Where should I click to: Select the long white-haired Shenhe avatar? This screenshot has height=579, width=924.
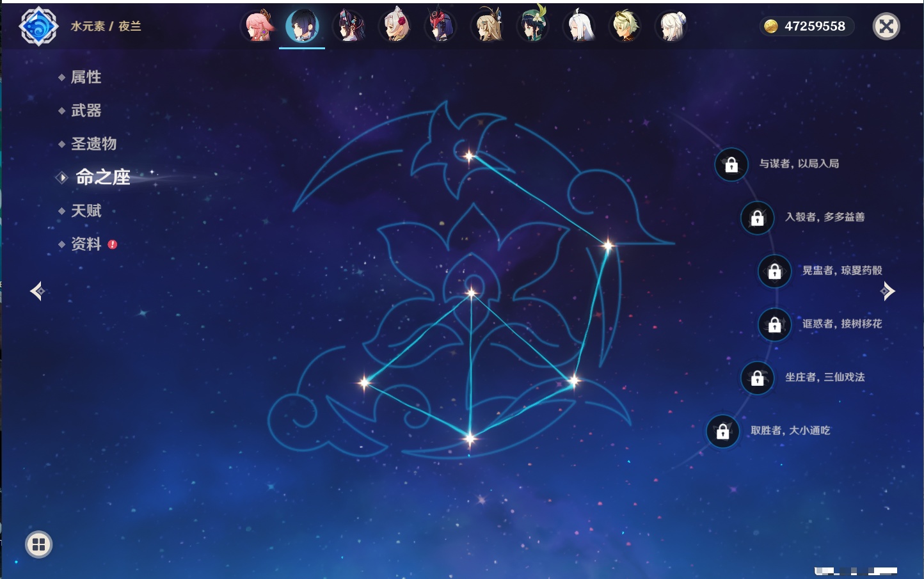tap(580, 26)
